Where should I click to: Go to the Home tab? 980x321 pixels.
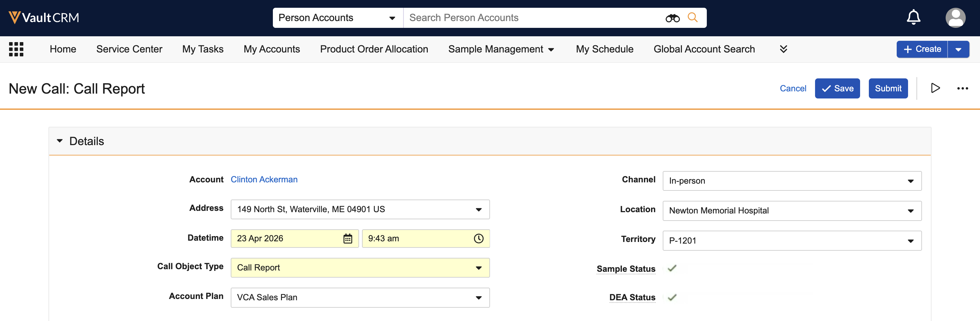(63, 49)
